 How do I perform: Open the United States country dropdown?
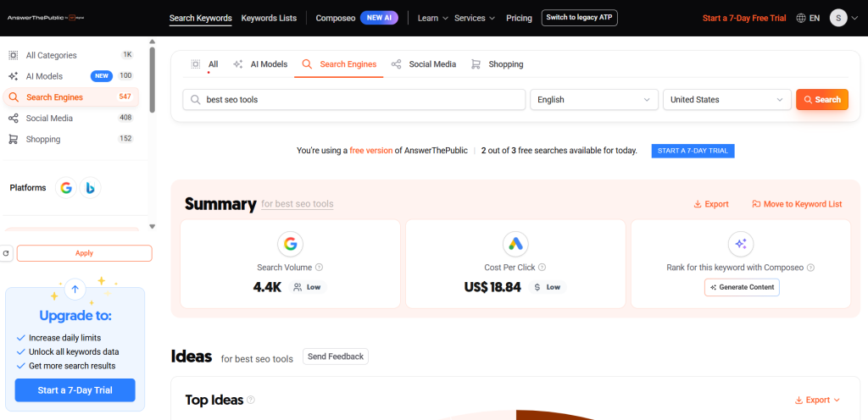[726, 99]
